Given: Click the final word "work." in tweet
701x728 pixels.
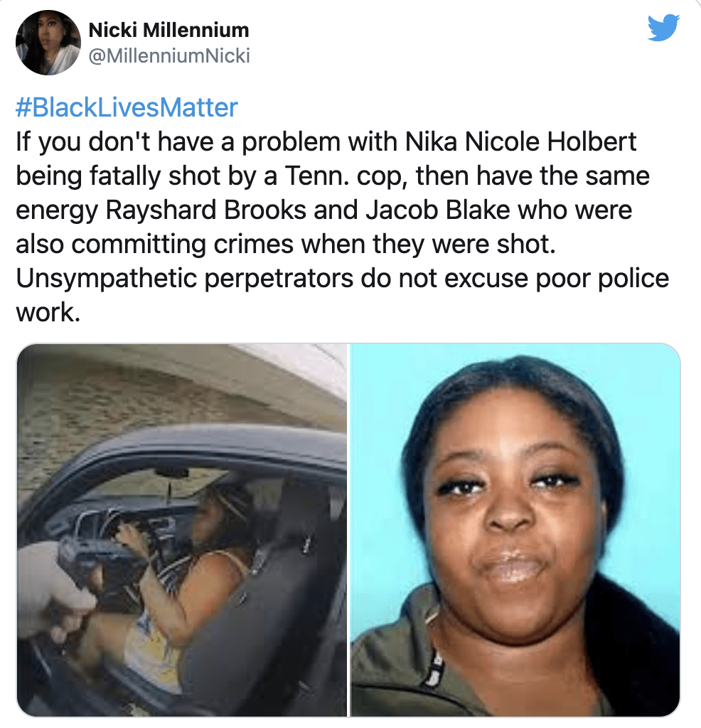Looking at the screenshot, I should click(x=48, y=313).
